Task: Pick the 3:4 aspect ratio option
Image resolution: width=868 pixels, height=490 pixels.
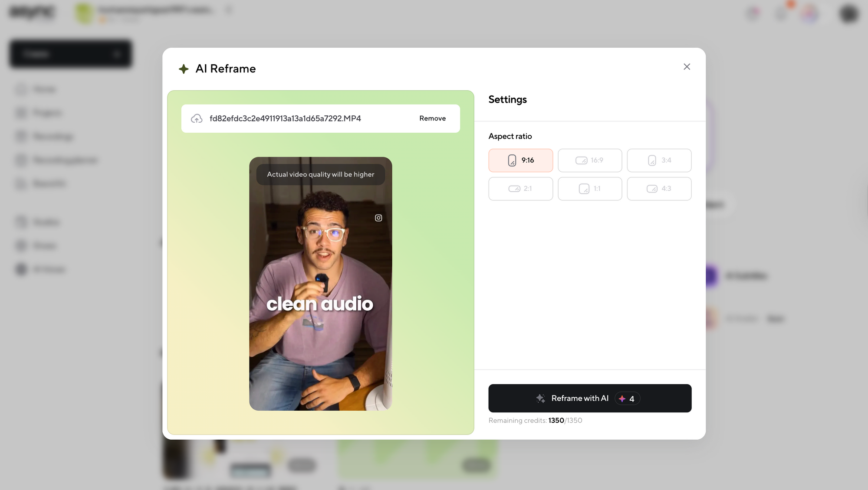Action: pos(659,160)
